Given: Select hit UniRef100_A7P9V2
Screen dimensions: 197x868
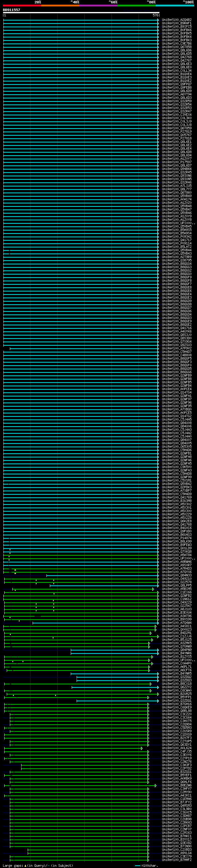Looking at the screenshot, I should (177, 349).
